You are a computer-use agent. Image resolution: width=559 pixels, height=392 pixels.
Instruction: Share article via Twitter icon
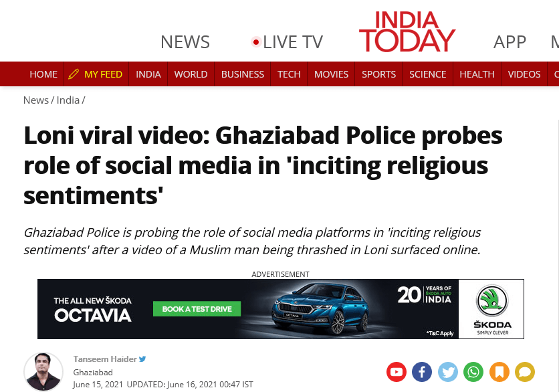click(447, 372)
